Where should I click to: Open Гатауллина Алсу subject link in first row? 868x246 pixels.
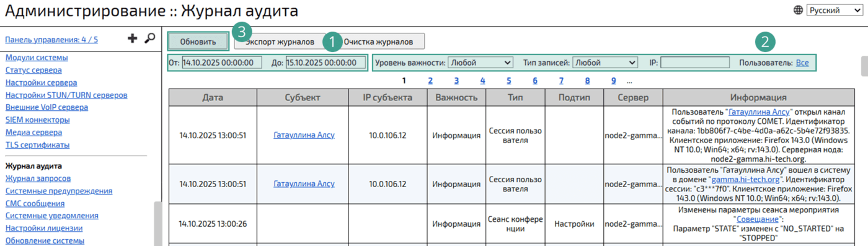click(304, 135)
